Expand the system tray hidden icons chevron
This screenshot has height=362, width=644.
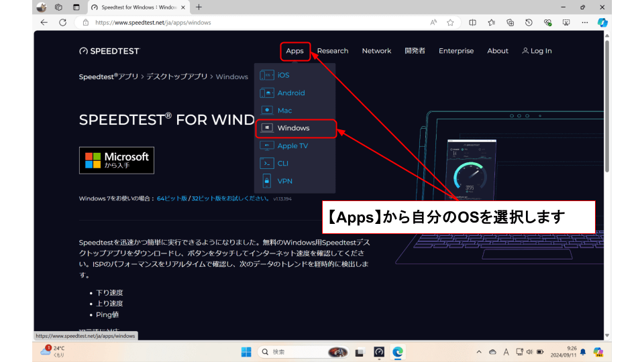click(x=479, y=352)
